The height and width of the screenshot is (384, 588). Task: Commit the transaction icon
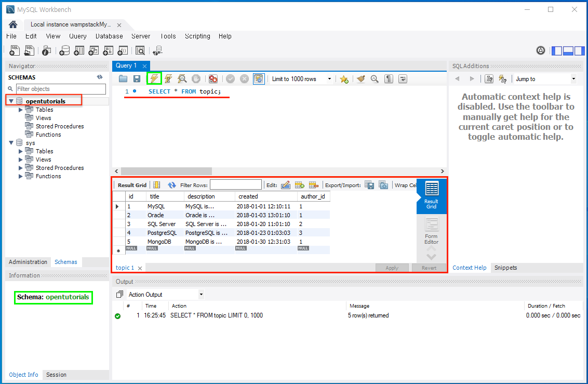point(230,79)
